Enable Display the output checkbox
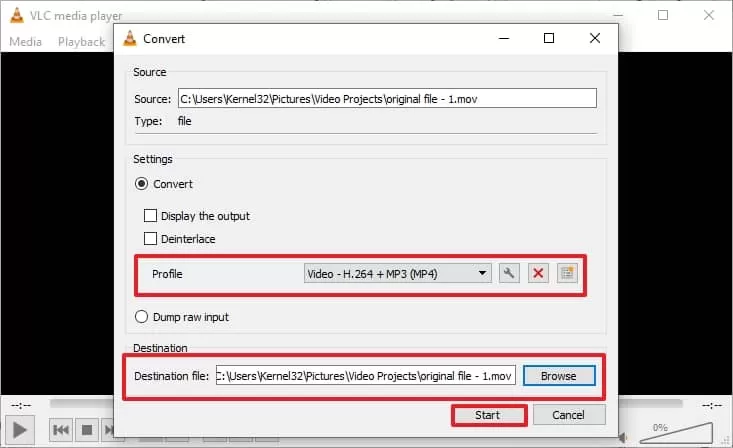This screenshot has height=448, width=733. pos(150,216)
